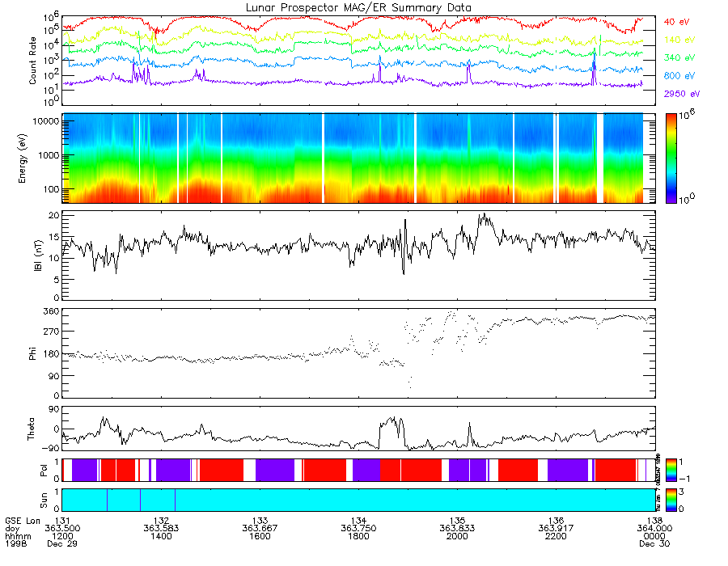Select the Energy (eV) axis label

point(22,158)
